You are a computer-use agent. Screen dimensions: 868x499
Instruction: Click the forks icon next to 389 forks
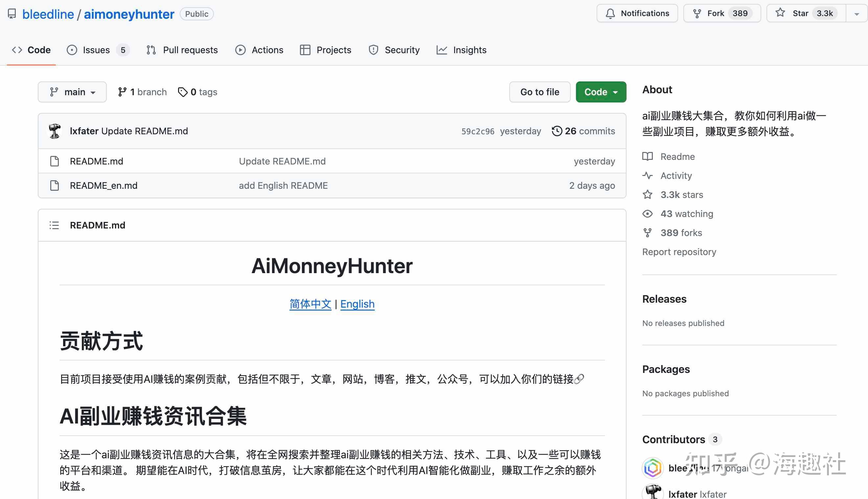pyautogui.click(x=648, y=232)
